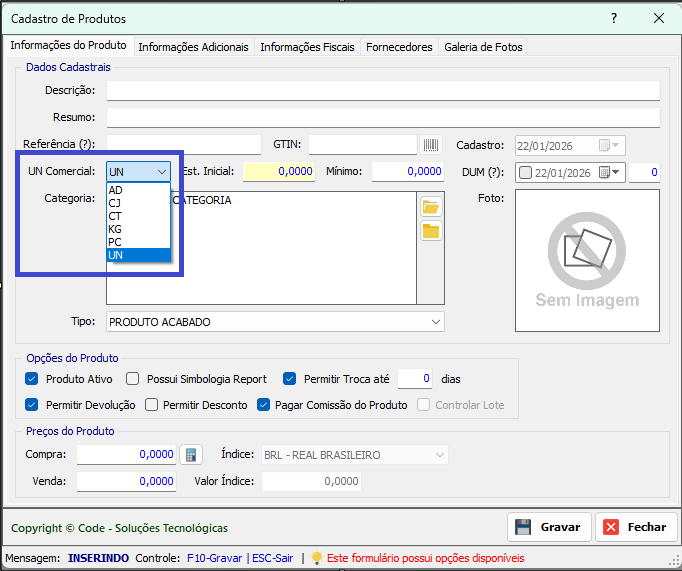Click the Resumo input field
This screenshot has height=571, width=682.
click(383, 118)
